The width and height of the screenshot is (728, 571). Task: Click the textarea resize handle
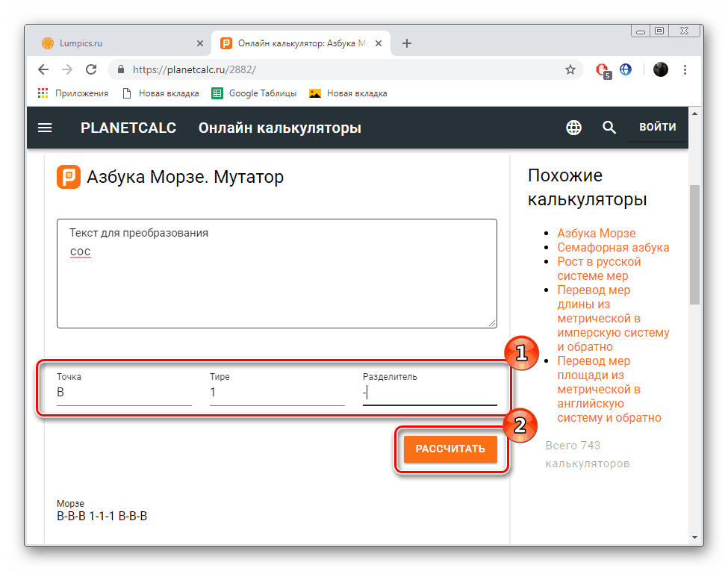492,323
